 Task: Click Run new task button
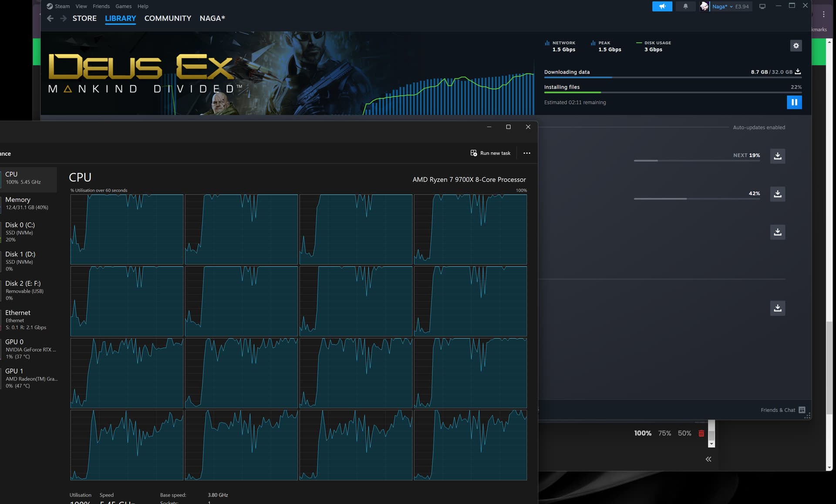(490, 153)
